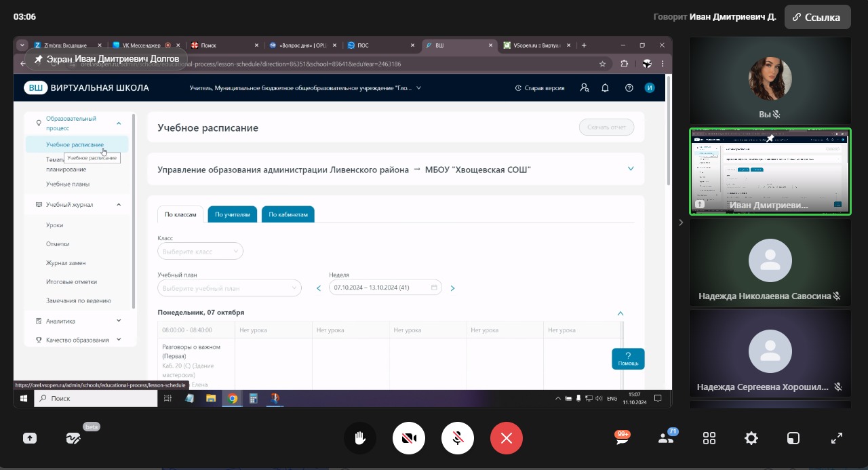Collapse the participants side panel chevron
The height and width of the screenshot is (470, 868).
point(681,222)
